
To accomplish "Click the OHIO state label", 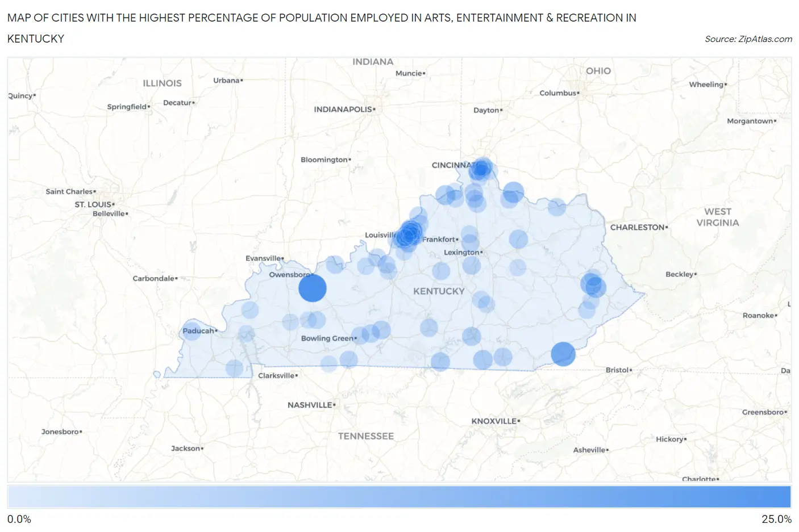I will pos(598,71).
